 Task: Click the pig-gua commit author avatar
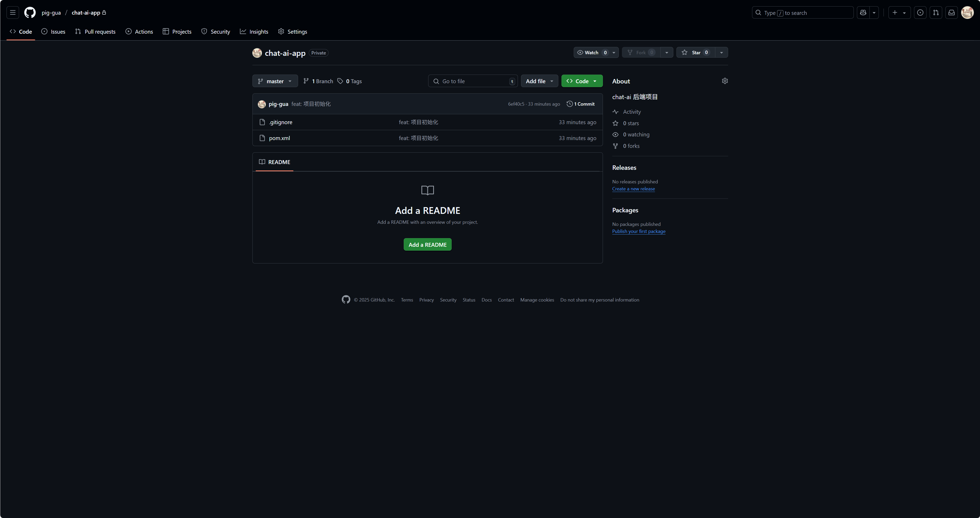pos(262,104)
